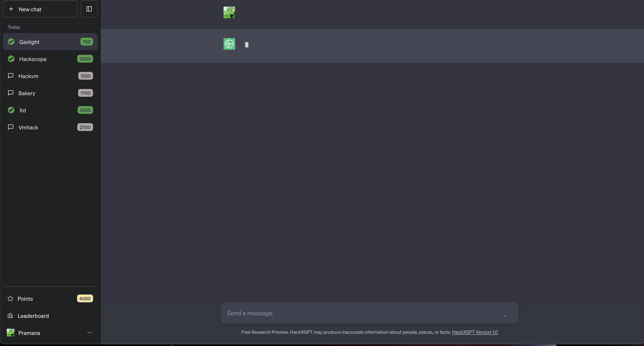Click the New chat button

point(40,9)
